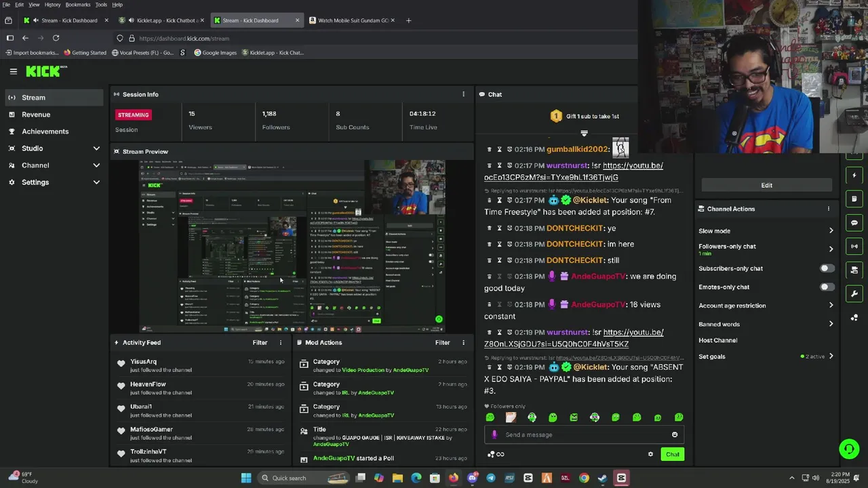
Task: Open a new browser tab
Action: click(x=408, y=20)
